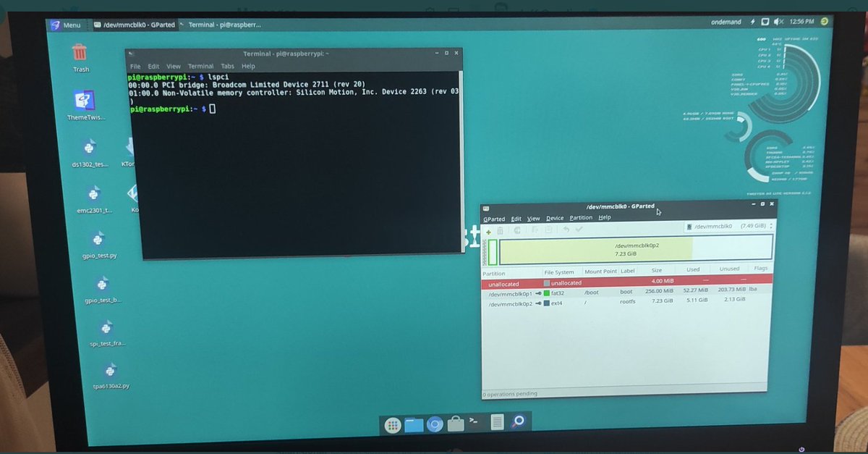The height and width of the screenshot is (454, 868).
Task: Open the Edit menu in GParted
Action: coord(516,219)
